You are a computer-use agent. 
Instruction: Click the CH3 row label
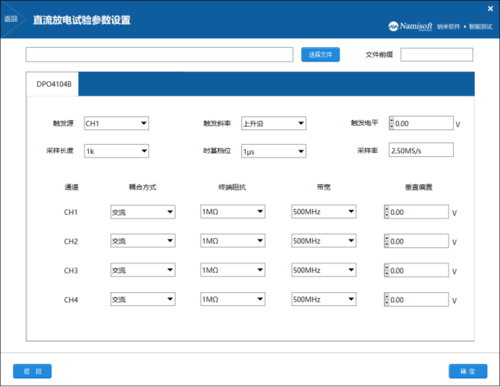tap(71, 270)
